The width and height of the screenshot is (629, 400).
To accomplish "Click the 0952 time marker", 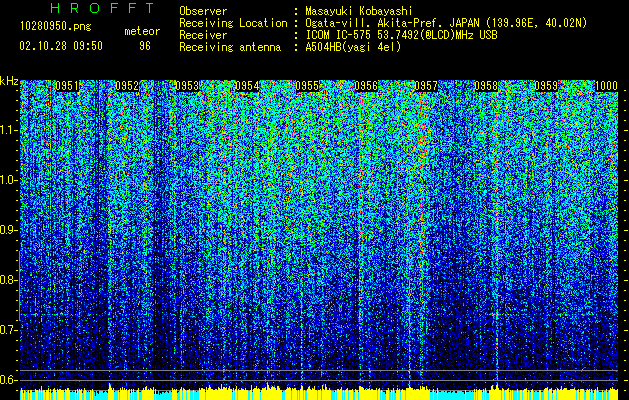I will [x=127, y=86].
